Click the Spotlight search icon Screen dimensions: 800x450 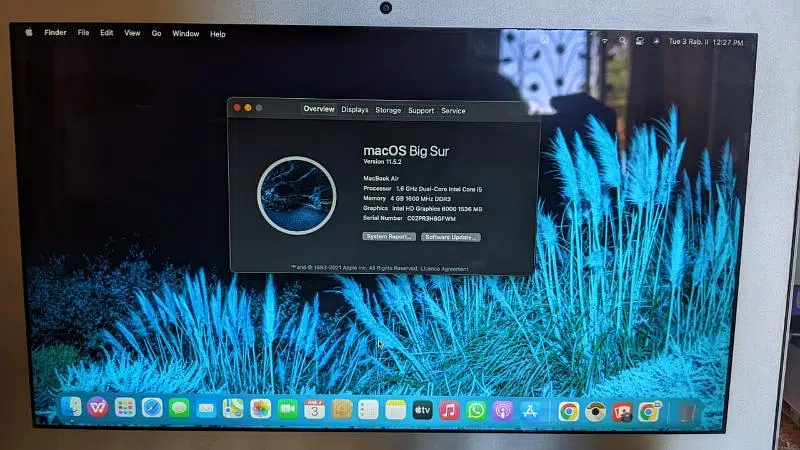click(x=622, y=41)
